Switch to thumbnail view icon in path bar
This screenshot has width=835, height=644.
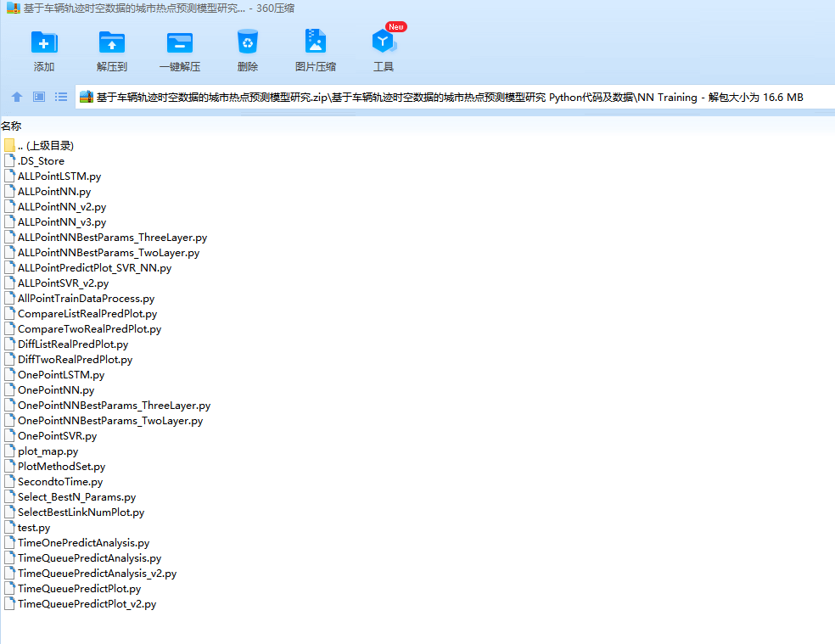click(39, 97)
